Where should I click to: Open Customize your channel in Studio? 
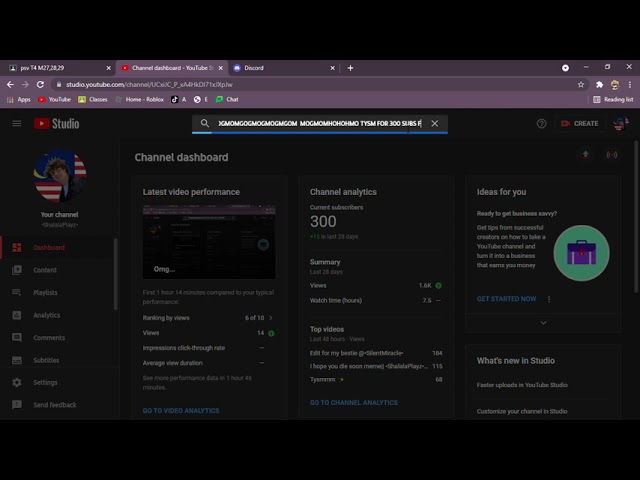click(522, 411)
